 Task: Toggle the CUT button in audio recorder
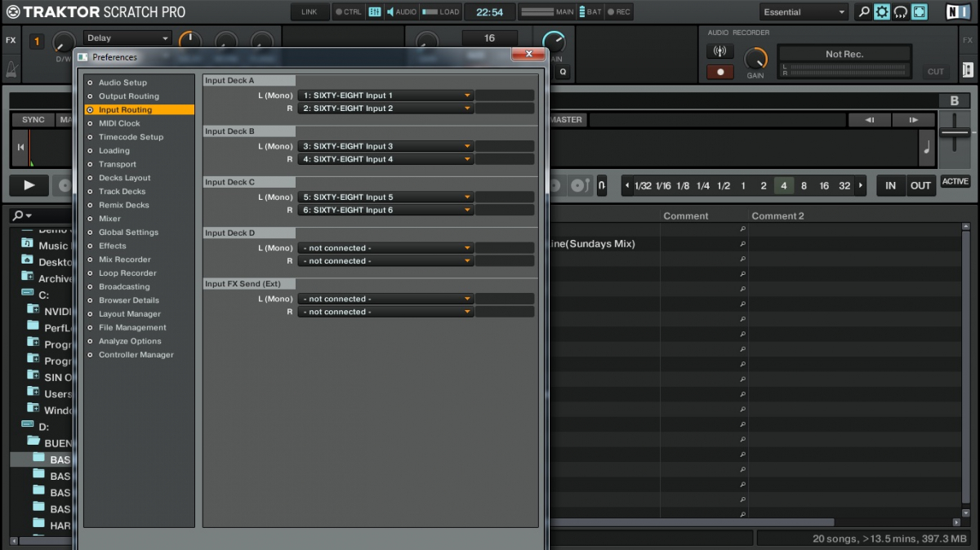(936, 72)
